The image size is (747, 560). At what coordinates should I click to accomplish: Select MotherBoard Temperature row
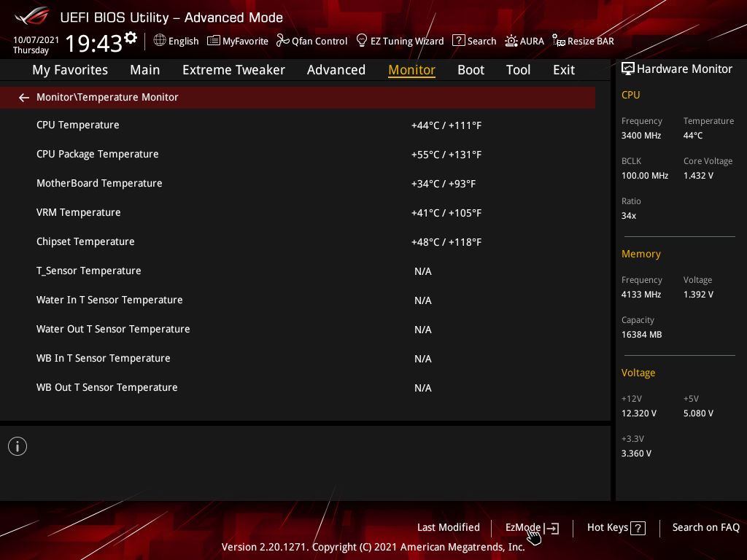pos(298,183)
